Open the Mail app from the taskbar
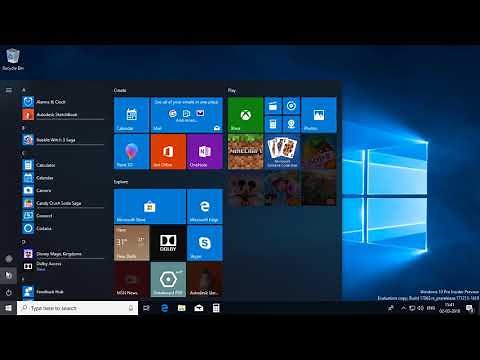This screenshot has width=480, height=360. pos(199,308)
